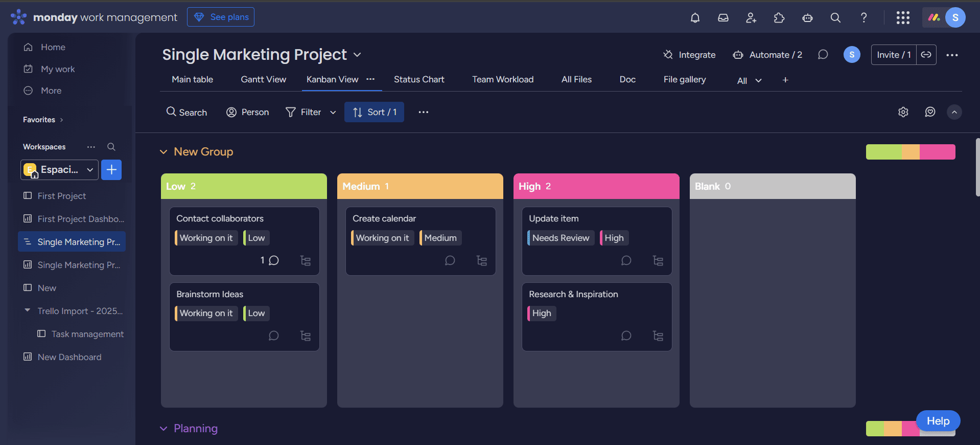
Task: Click the Help button
Action: [938, 421]
